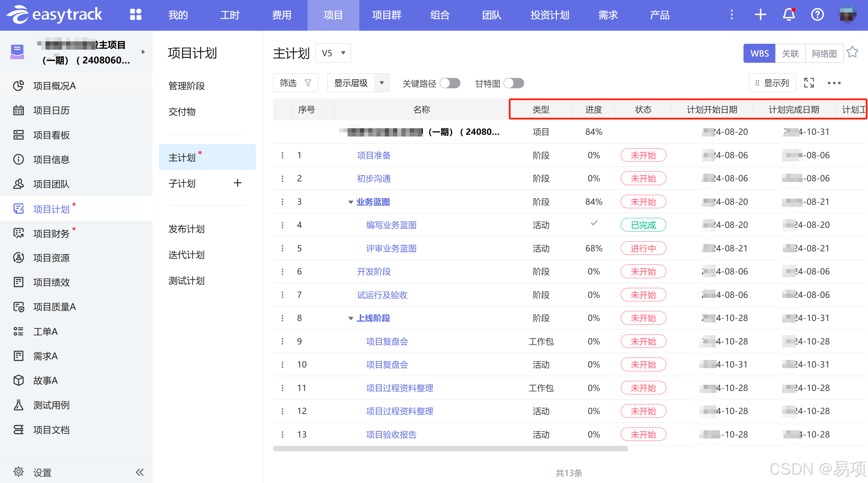Open the 评审业务蓝图 task link
Viewport: 868px width, 483px height.
[x=391, y=249]
